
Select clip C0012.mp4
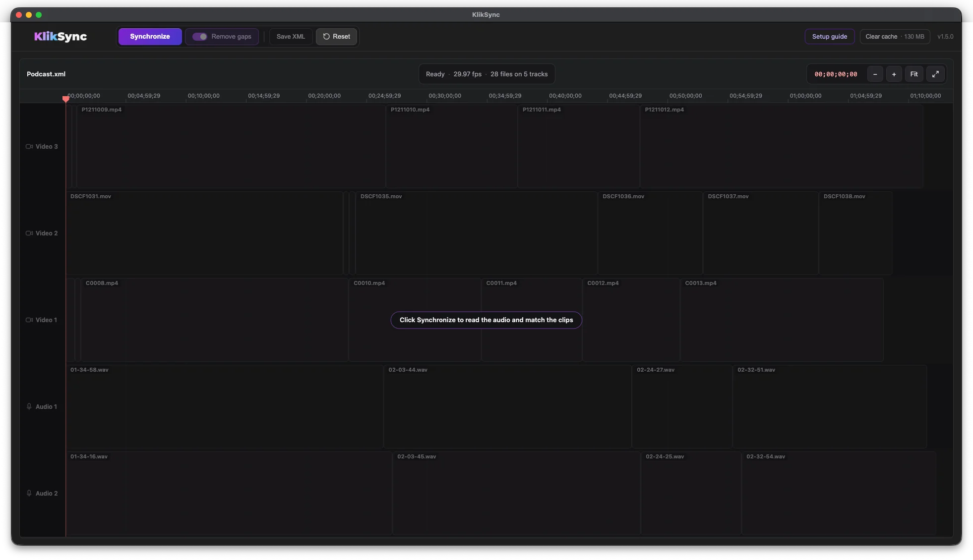point(631,320)
